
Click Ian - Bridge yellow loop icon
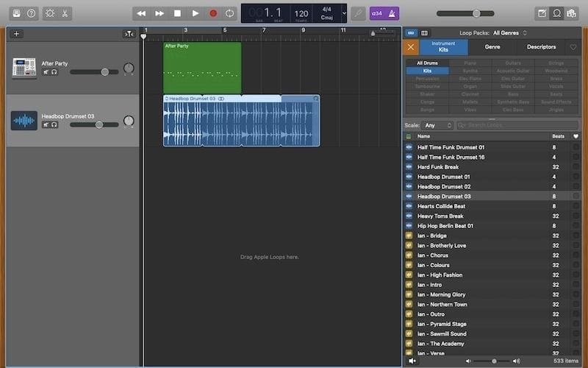click(409, 236)
